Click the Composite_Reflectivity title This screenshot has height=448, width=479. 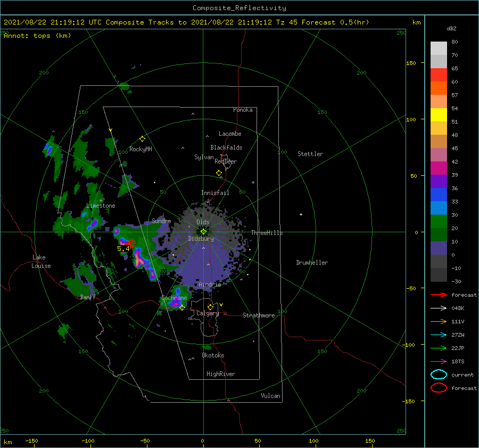coord(240,8)
